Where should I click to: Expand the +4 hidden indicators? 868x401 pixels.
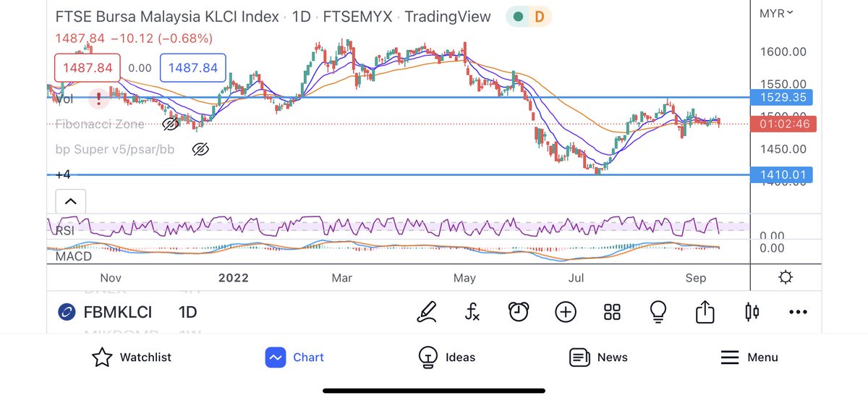(x=63, y=174)
